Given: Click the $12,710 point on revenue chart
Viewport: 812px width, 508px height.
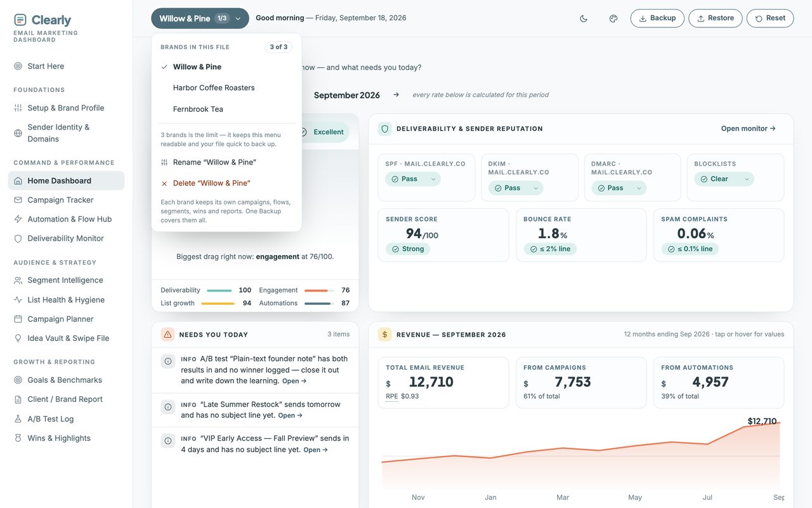Looking at the screenshot, I should pyautogui.click(x=780, y=423).
